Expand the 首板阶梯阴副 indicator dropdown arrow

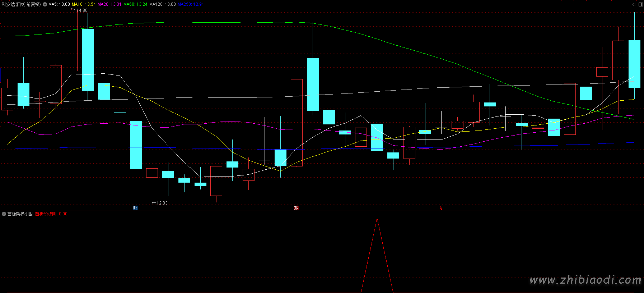4,214
